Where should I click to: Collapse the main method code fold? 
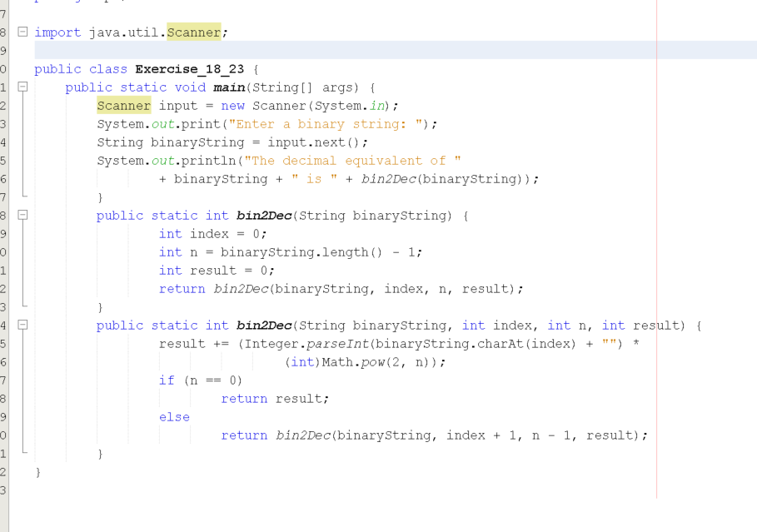point(22,87)
